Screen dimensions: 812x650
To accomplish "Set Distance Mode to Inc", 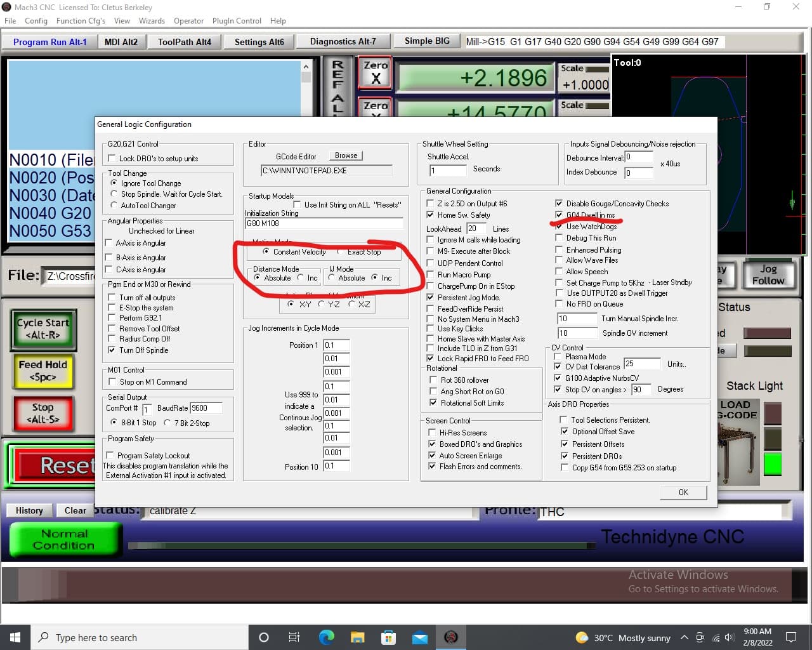I will [301, 277].
